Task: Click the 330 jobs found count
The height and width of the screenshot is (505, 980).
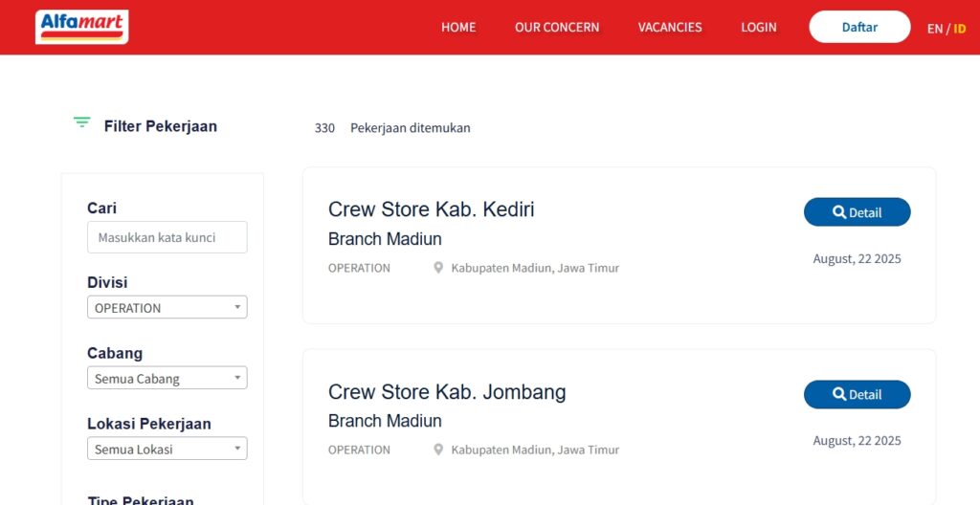Action: (324, 128)
